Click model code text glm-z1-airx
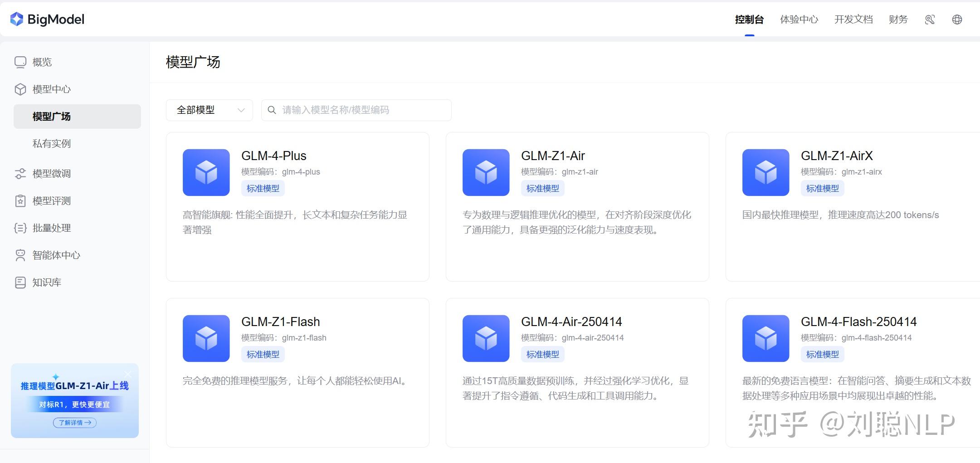Screen dimensions: 980x463 (862, 172)
